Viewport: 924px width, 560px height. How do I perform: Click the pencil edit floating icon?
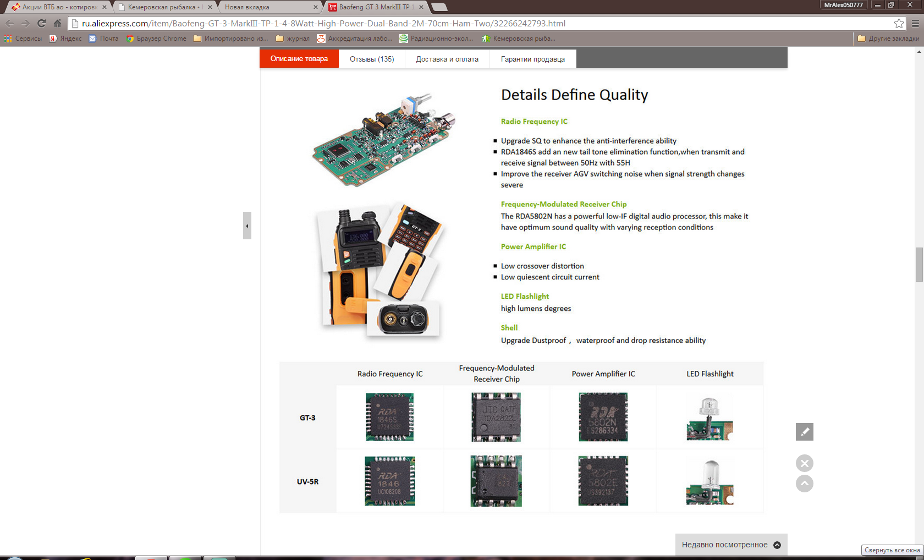coord(805,432)
